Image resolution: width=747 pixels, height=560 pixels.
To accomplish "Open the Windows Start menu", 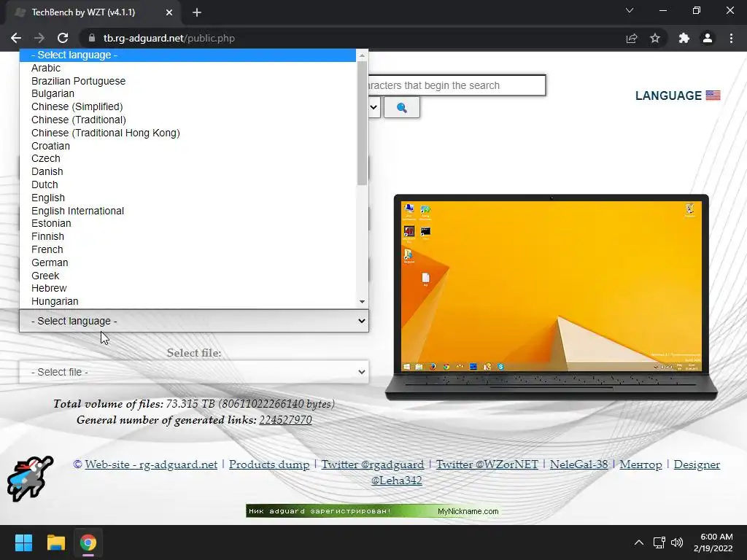I will 23,542.
